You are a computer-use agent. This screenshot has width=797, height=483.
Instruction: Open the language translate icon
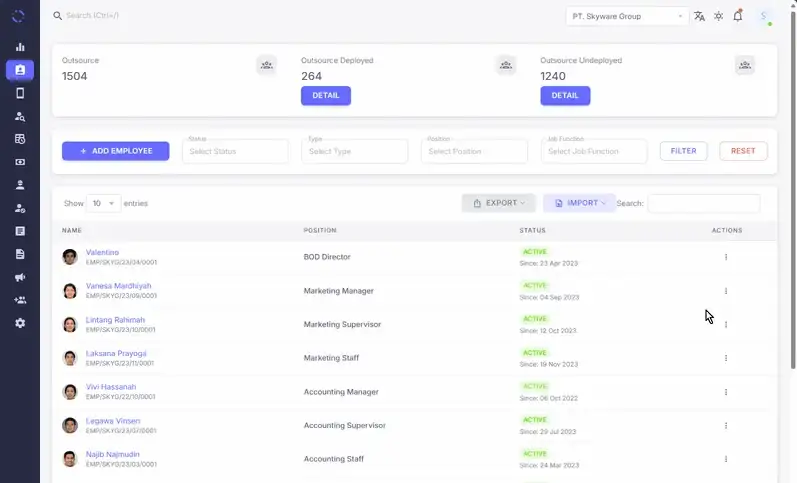(x=699, y=16)
